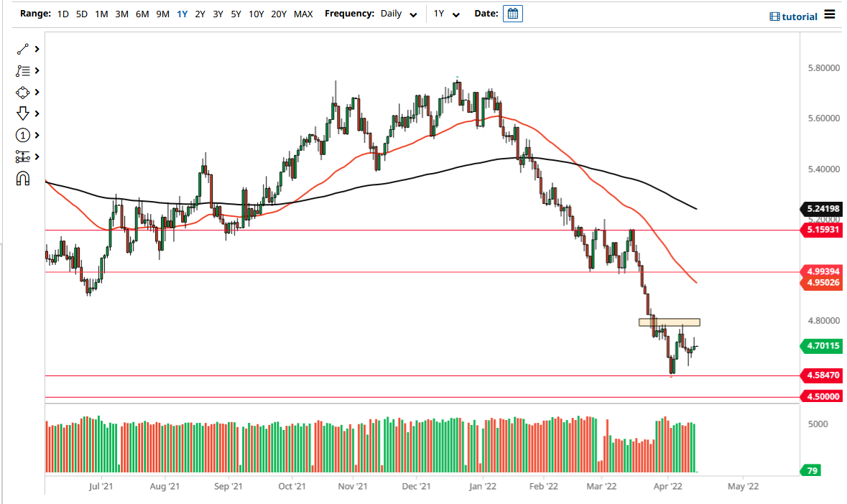847x504 pixels.
Task: Select the polygon shape drawing tool
Action: tap(22, 92)
